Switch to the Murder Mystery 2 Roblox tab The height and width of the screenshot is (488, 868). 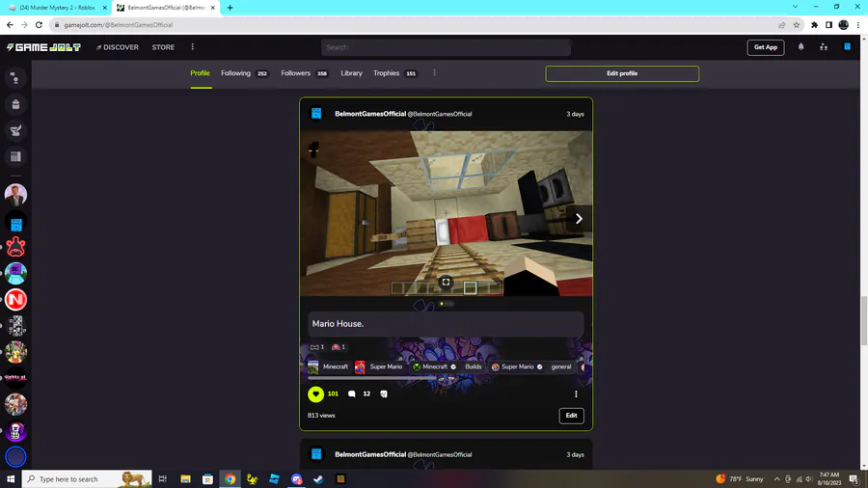[x=58, y=8]
